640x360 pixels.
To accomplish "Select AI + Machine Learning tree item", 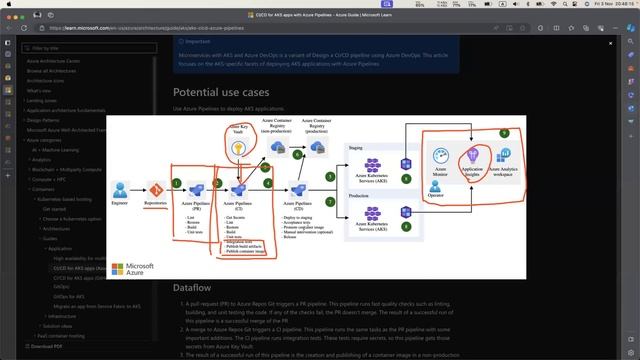I will (x=56, y=150).
